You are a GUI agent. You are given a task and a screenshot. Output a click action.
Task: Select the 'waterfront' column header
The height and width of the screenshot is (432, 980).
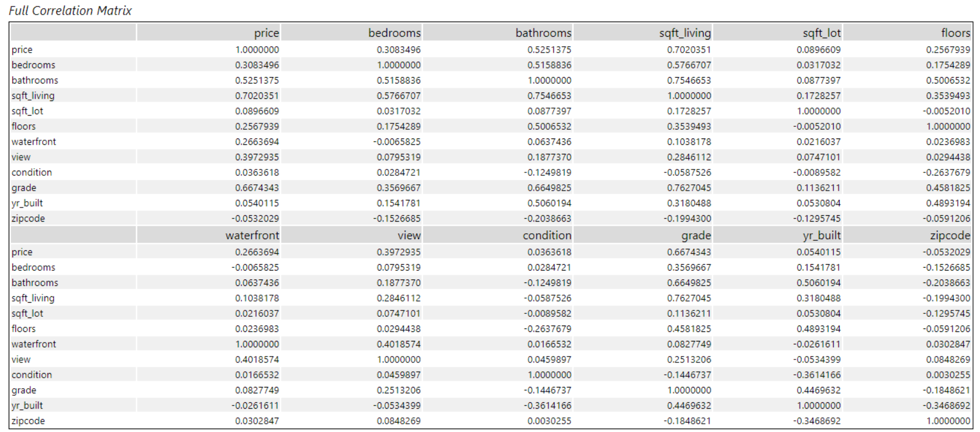252,235
